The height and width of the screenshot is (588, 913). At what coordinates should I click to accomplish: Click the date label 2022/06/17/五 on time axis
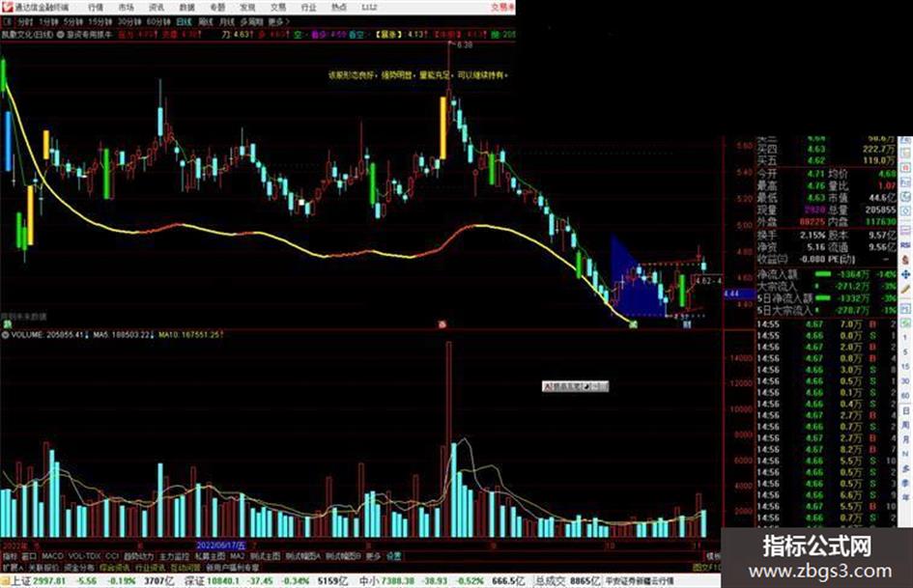[221, 546]
